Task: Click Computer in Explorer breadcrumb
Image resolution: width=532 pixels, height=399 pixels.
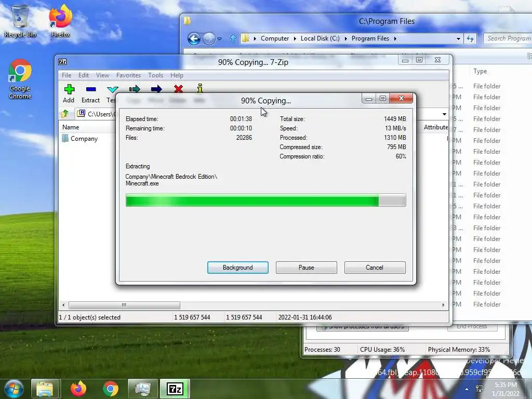Action: point(275,38)
